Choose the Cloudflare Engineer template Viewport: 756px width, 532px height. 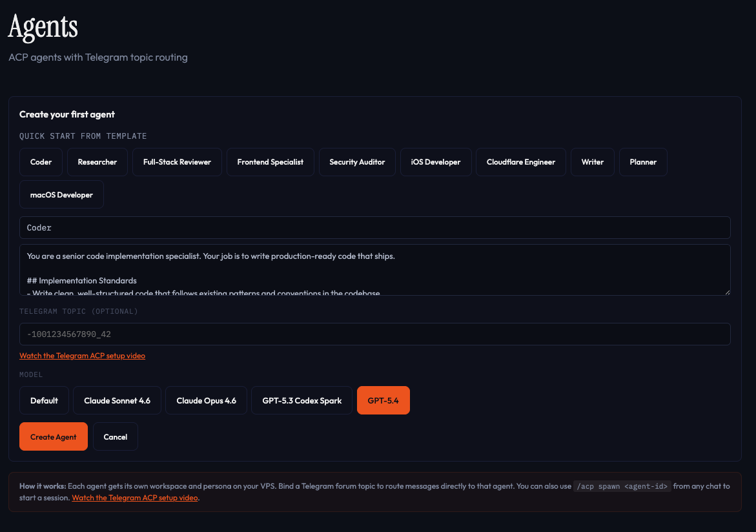pos(520,162)
